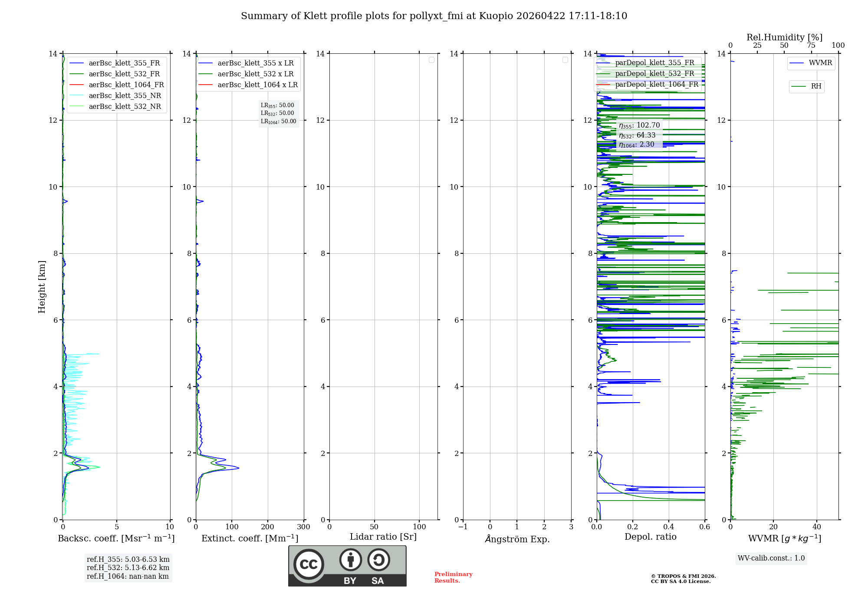Click the BY attribution person icon
The image size is (868, 590).
350,560
